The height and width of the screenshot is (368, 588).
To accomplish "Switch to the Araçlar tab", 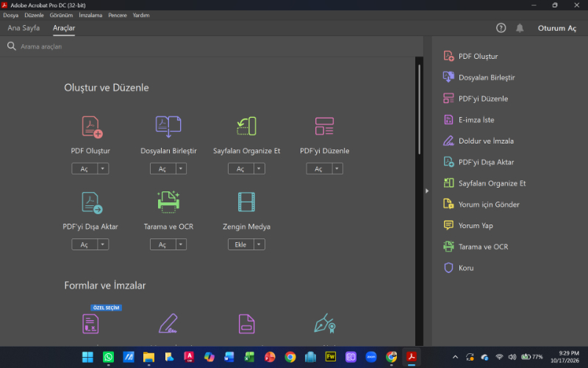I will (64, 28).
